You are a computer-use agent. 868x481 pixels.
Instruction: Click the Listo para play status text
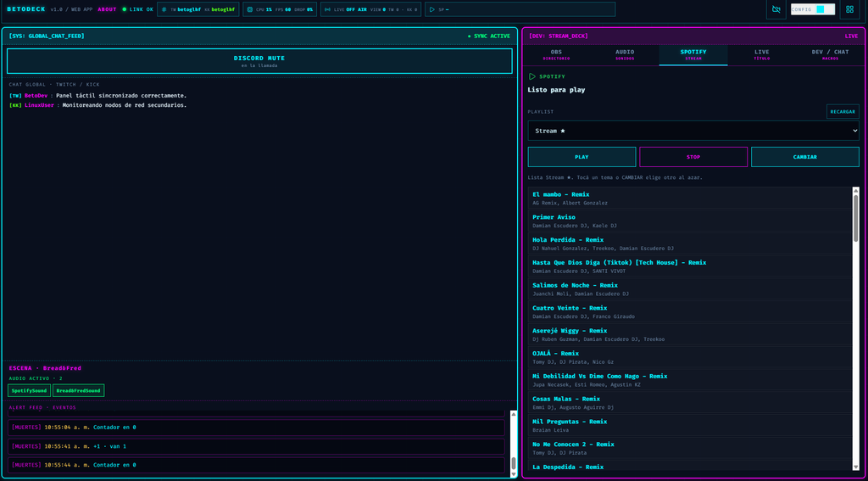click(556, 90)
